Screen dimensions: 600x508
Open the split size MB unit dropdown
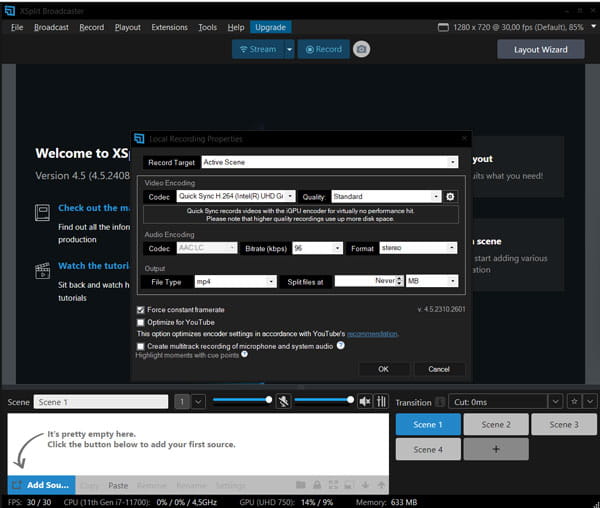click(432, 281)
